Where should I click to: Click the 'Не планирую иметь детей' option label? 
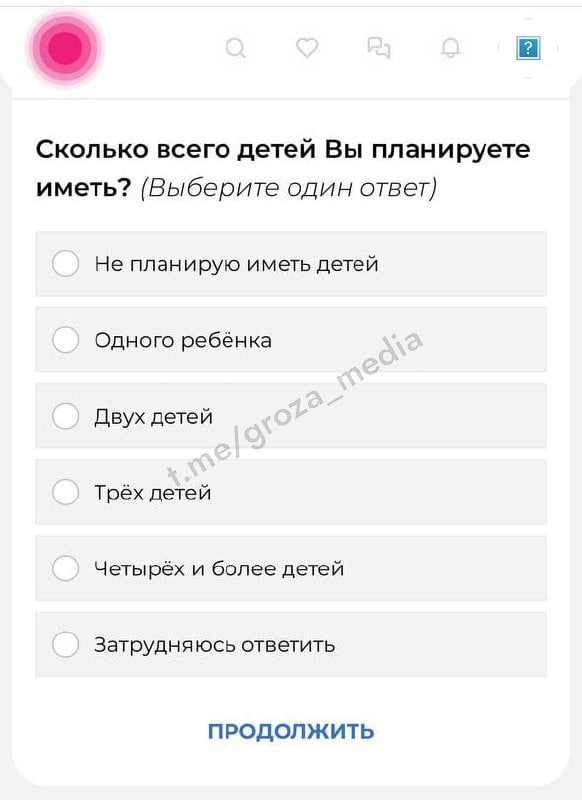[236, 264]
